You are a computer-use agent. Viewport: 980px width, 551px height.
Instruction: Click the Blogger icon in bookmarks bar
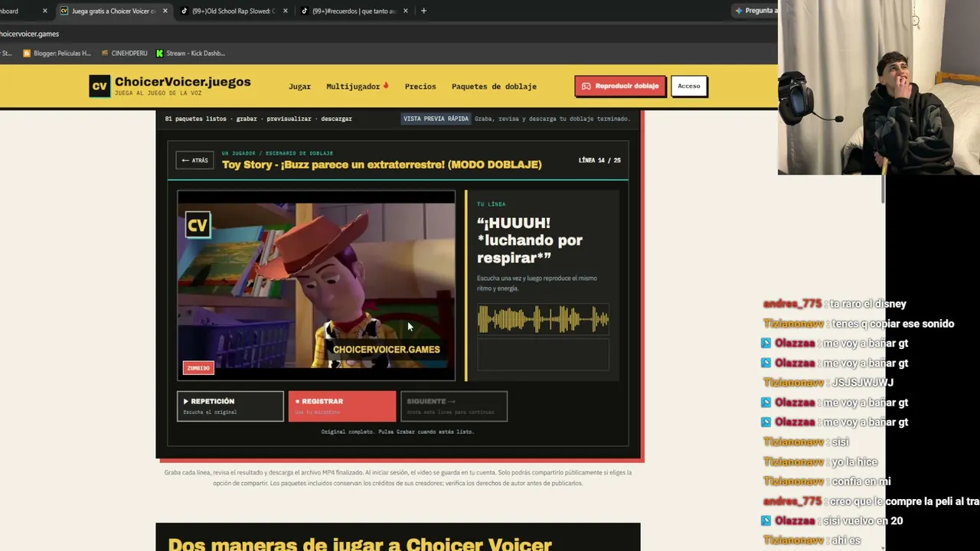click(27, 54)
